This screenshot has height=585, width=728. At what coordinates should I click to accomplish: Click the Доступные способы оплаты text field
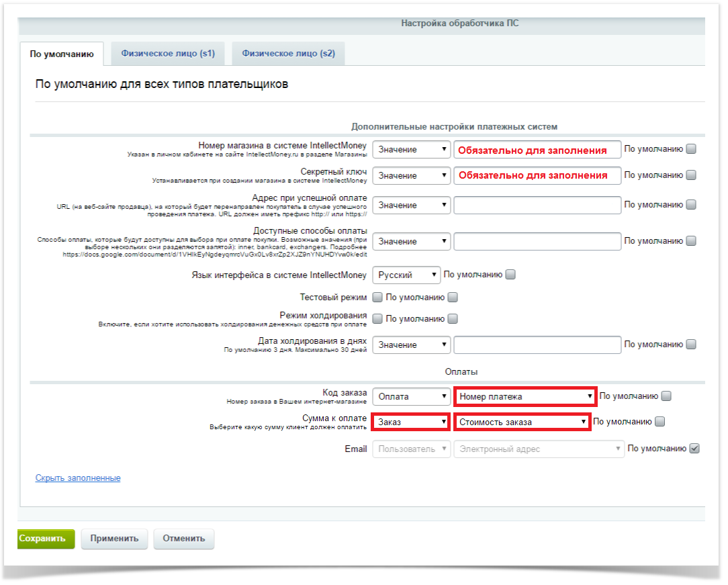coord(537,241)
